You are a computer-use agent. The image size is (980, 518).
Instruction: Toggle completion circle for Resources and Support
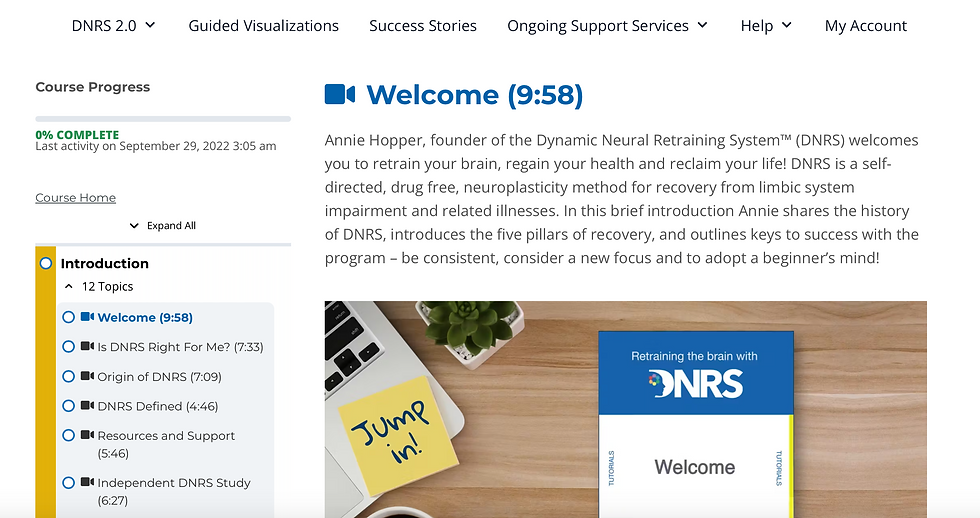(x=69, y=436)
